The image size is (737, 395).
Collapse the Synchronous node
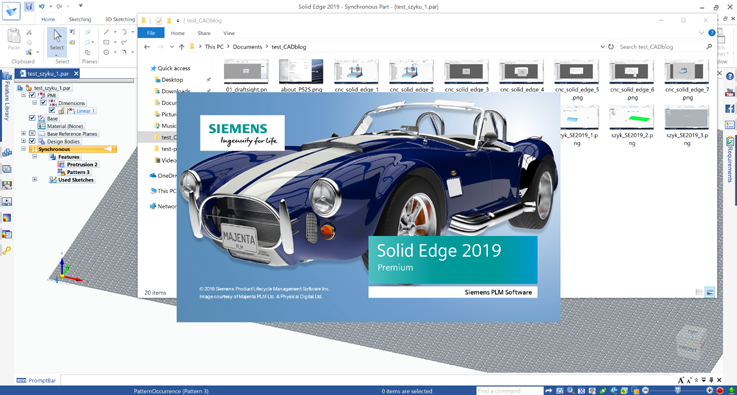(x=24, y=149)
